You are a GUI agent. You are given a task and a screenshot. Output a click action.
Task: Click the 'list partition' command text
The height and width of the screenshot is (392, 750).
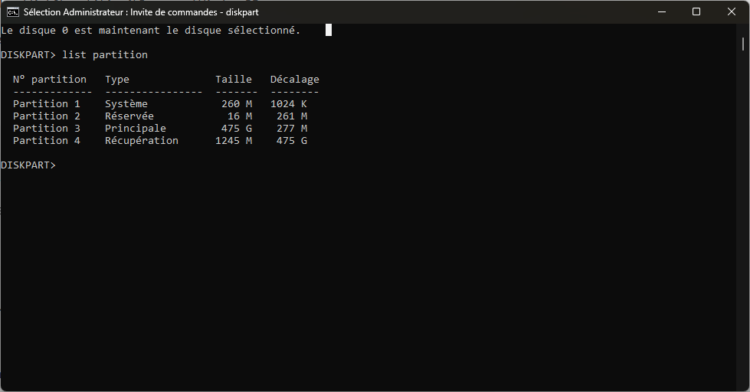pyautogui.click(x=105, y=55)
